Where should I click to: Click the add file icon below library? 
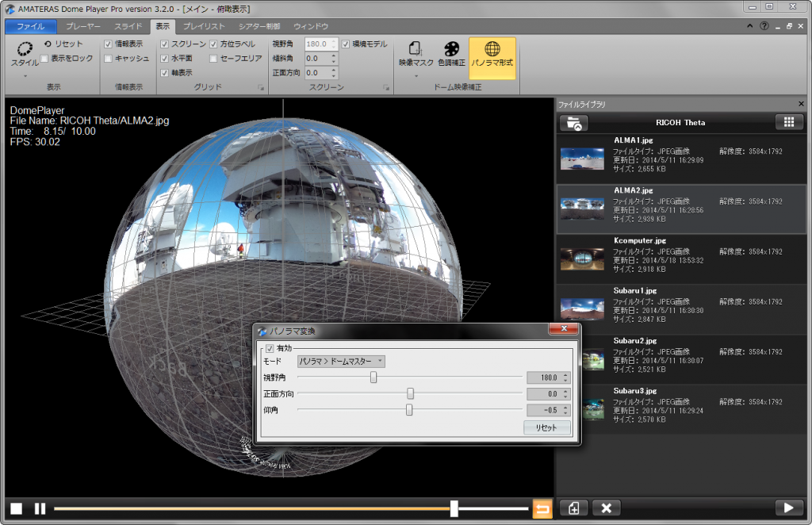(573, 508)
